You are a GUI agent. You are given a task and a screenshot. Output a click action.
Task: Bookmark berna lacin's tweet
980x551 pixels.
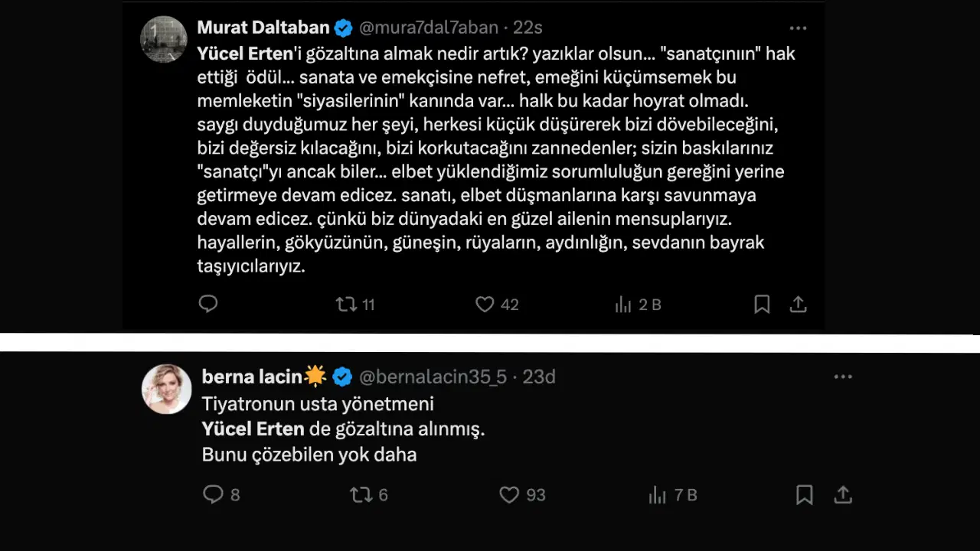pos(804,494)
